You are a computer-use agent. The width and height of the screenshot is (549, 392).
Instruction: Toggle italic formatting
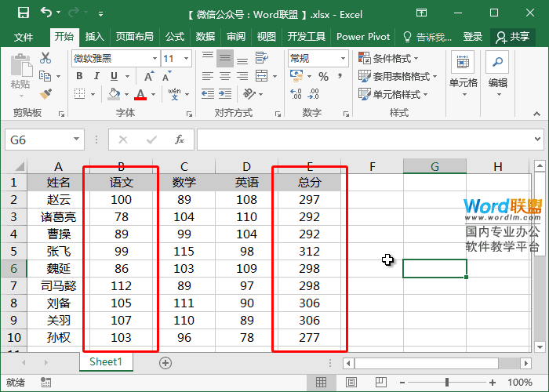(95, 76)
